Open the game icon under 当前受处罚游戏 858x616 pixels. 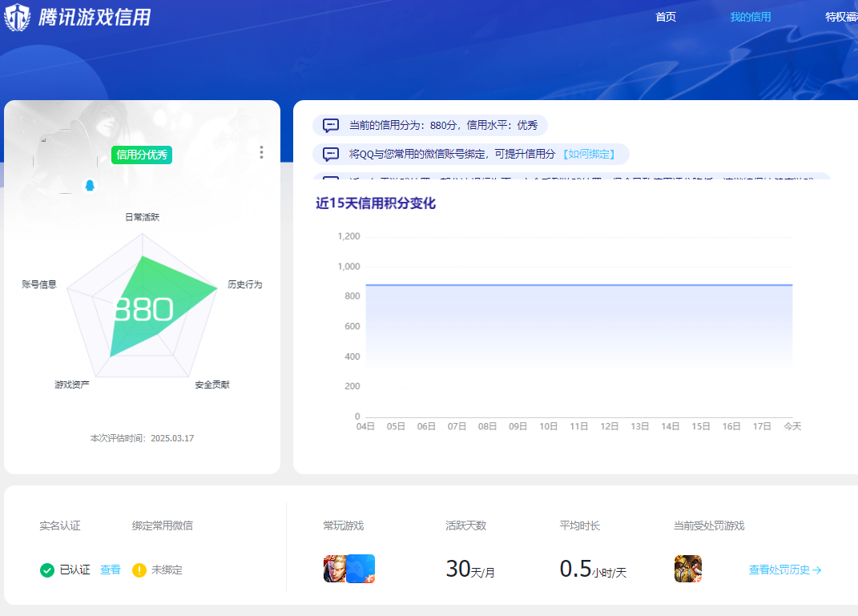pyautogui.click(x=688, y=569)
